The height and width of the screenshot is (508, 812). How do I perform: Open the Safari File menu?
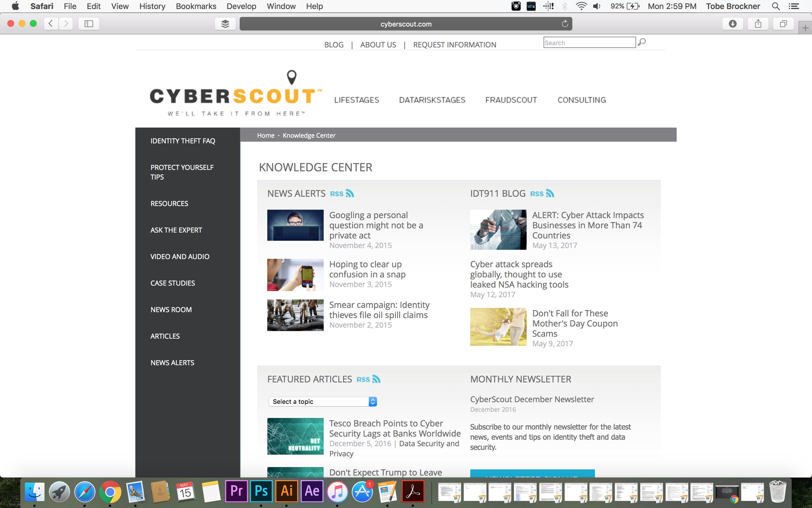coord(70,6)
